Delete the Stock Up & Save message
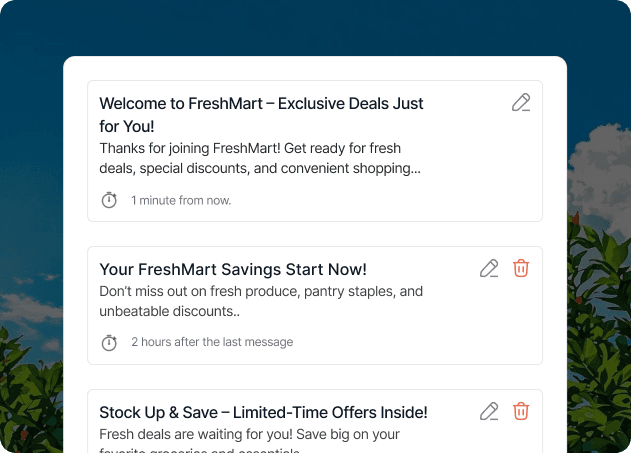 point(521,411)
